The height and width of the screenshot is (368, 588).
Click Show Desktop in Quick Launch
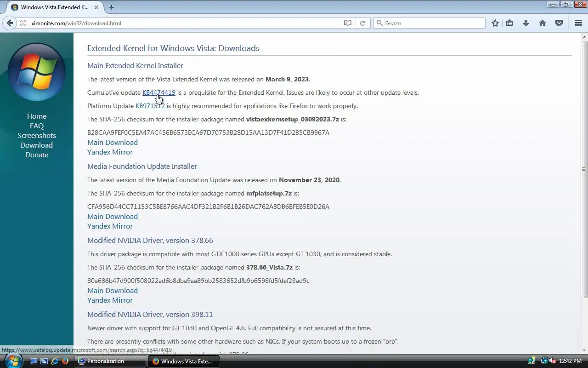(x=34, y=361)
